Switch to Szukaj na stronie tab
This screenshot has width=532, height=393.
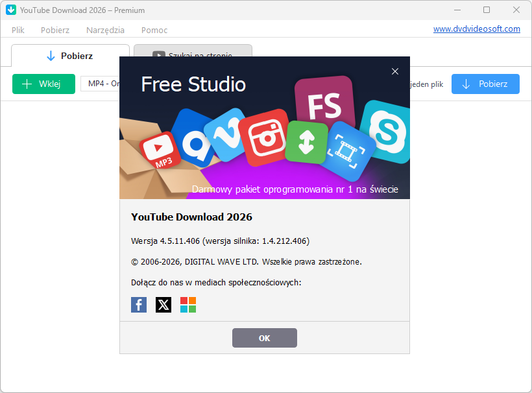coord(193,51)
